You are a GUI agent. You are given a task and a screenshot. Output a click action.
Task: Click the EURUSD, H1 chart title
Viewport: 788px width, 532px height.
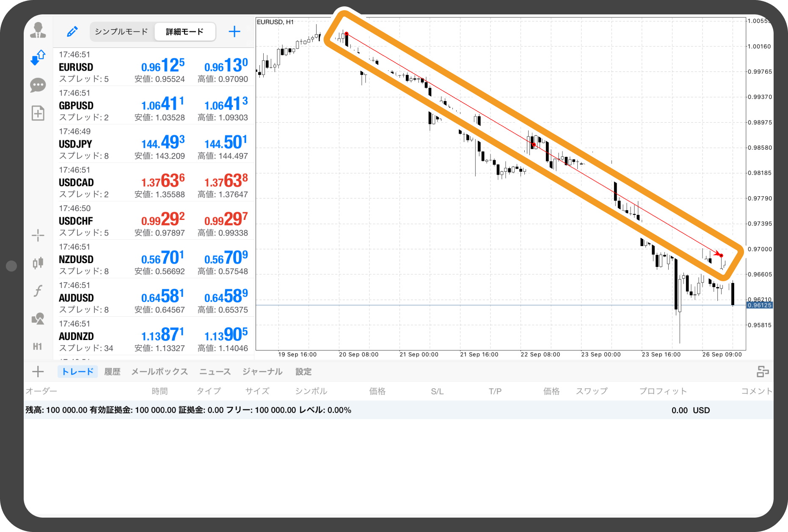(275, 22)
